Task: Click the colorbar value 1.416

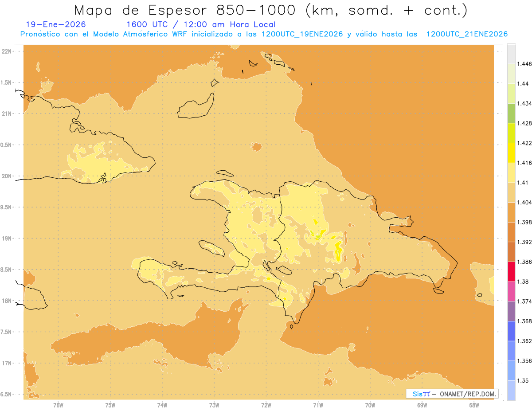Action: (525, 163)
